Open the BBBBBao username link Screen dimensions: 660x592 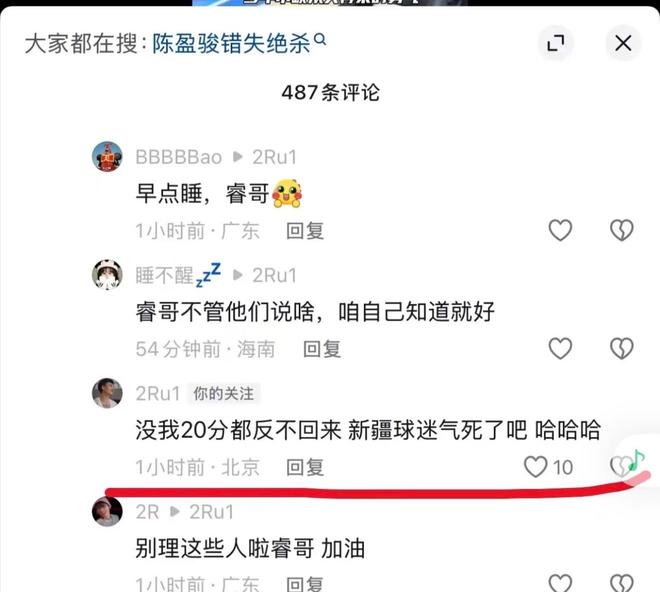(178, 157)
